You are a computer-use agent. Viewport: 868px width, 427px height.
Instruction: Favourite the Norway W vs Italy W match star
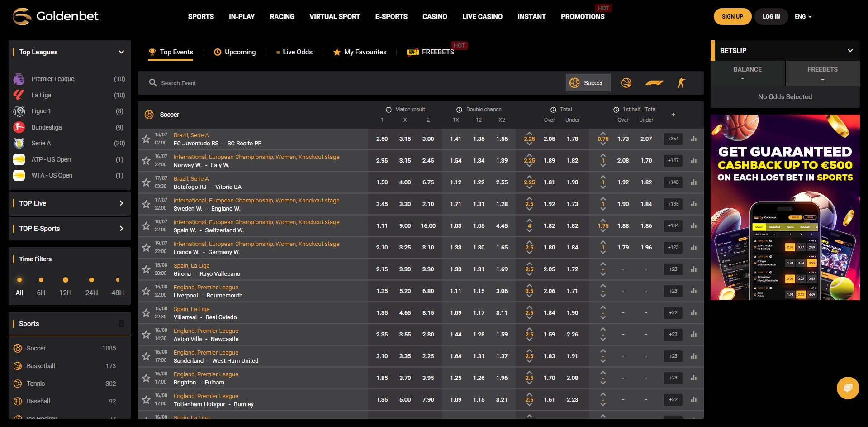[146, 160]
